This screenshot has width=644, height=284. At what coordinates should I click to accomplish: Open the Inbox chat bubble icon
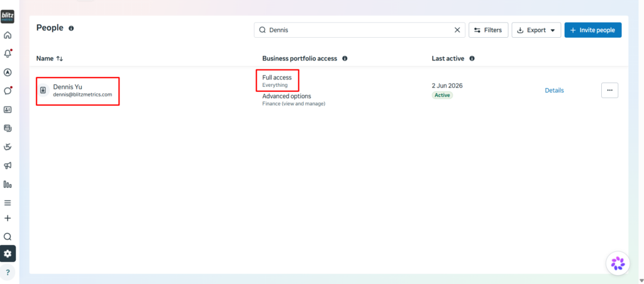(8, 91)
